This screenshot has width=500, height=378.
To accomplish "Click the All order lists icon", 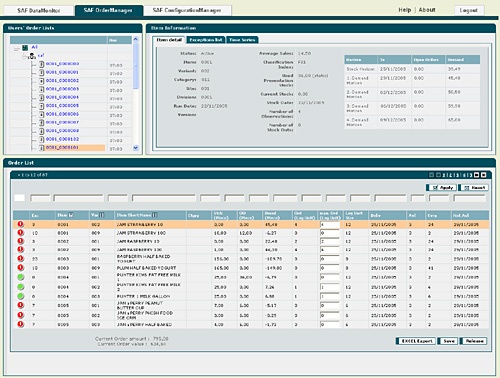I will pyautogui.click(x=25, y=48).
